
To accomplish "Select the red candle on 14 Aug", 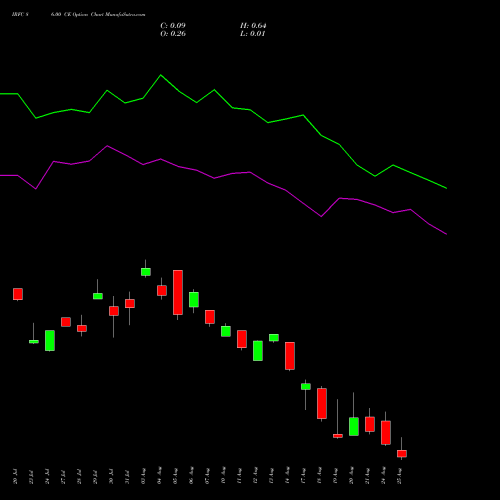I will [x=290, y=356].
